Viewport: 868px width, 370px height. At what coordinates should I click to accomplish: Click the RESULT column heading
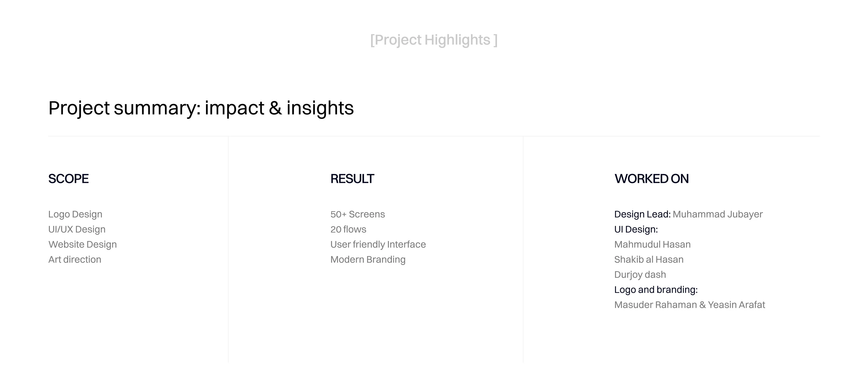(352, 179)
